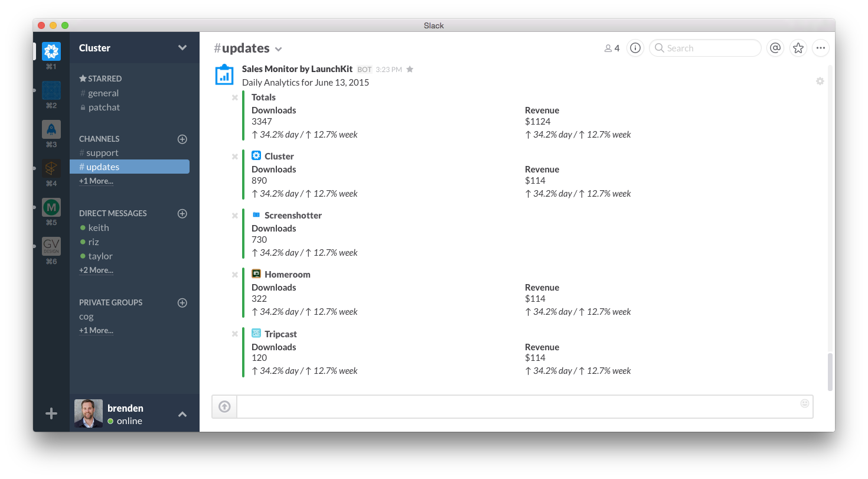The image size is (868, 479).
Task: Click the PRIVATE GROUPS header
Action: [x=111, y=302]
